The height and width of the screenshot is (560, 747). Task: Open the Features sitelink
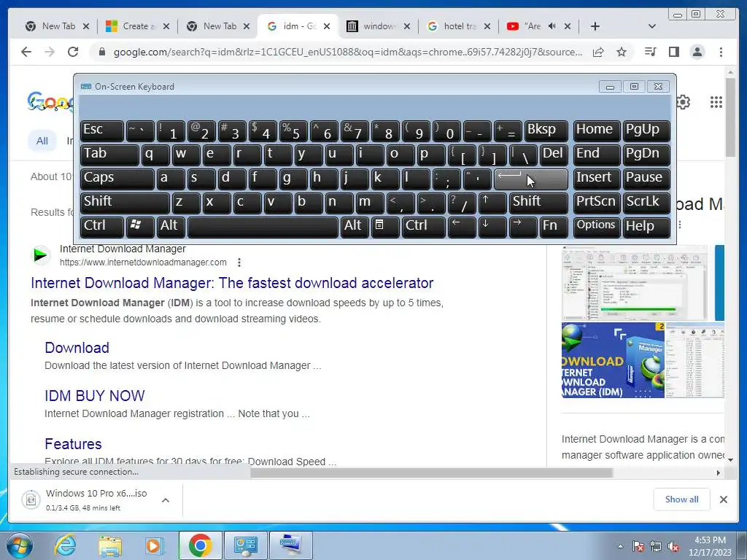point(73,444)
